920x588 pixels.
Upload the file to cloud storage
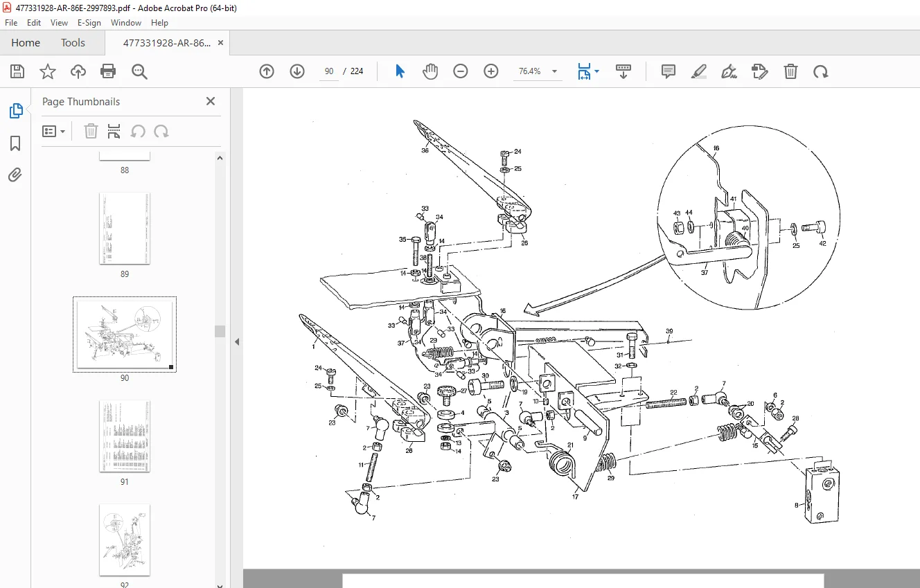click(78, 71)
